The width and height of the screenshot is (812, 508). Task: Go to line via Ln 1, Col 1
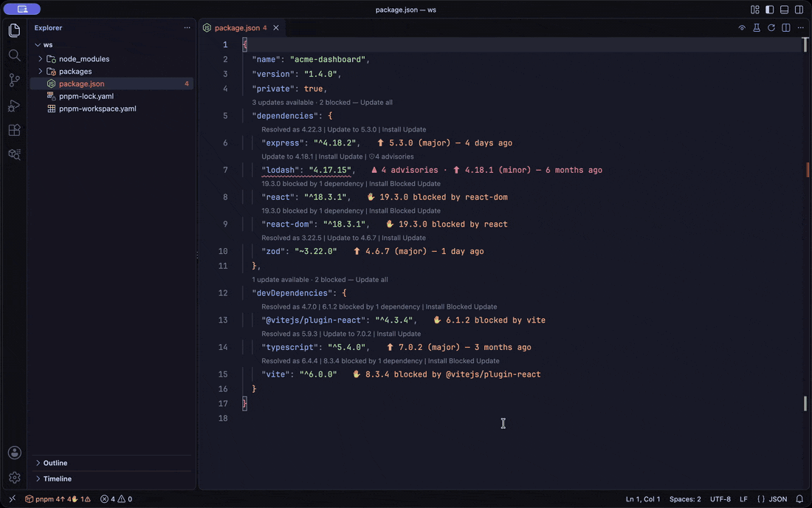(x=643, y=499)
